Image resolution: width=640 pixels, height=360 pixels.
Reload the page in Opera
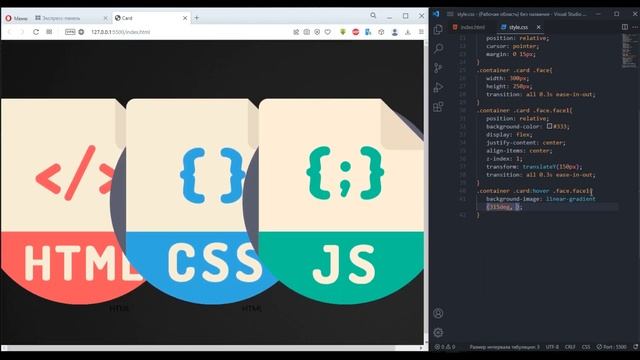pos(36,32)
